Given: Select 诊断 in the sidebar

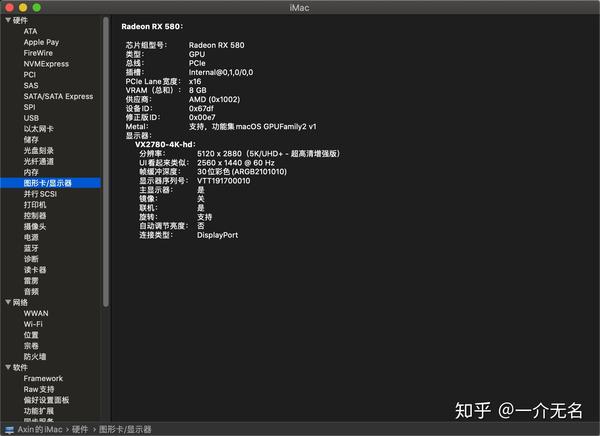Looking at the screenshot, I should (x=31, y=259).
